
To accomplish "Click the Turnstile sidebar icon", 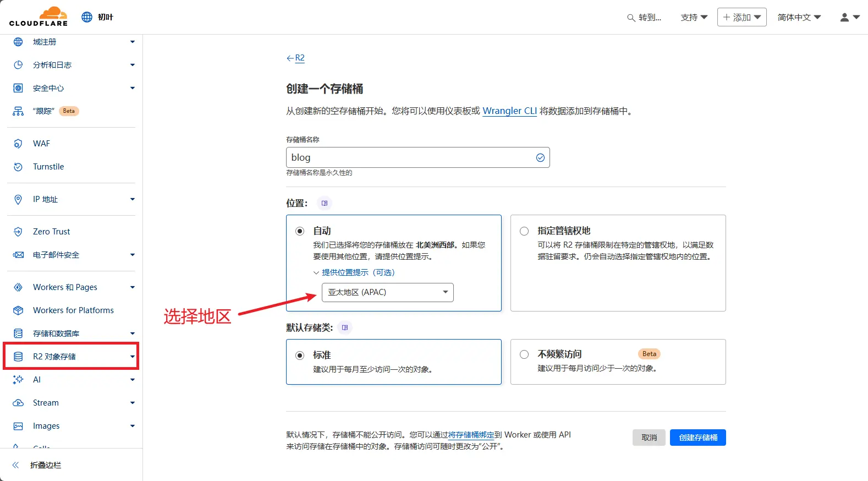I will pos(18,167).
